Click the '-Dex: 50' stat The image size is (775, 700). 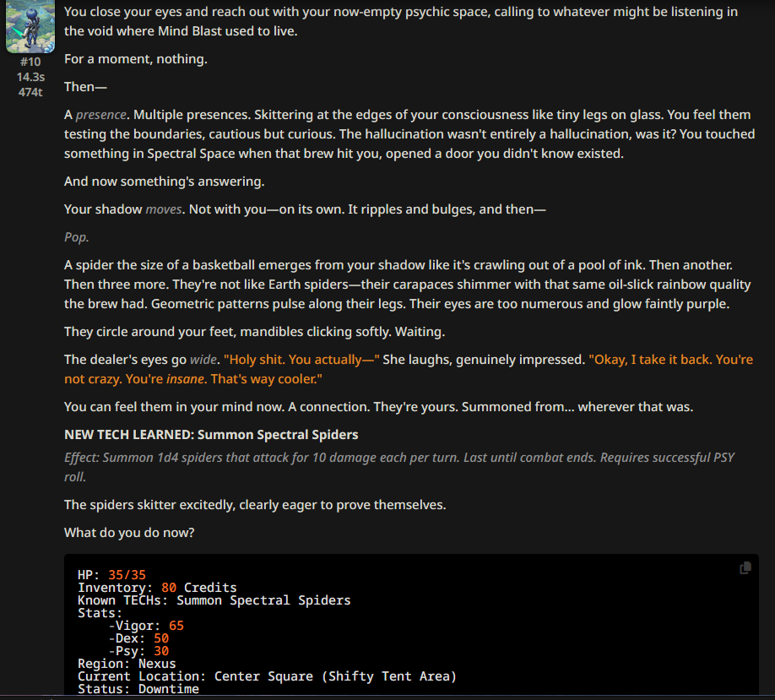[x=138, y=638]
